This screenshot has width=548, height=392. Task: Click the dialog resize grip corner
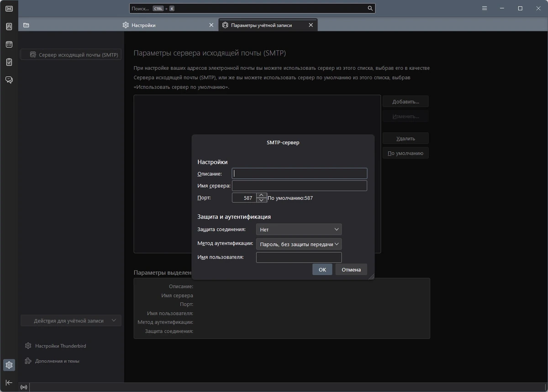[x=371, y=277]
